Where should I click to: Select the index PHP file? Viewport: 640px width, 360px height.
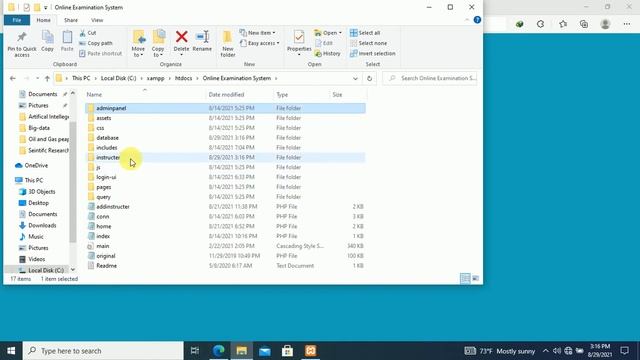tap(225, 236)
